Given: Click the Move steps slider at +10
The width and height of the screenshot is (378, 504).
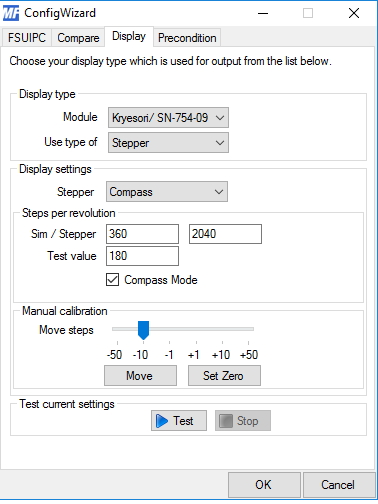Looking at the screenshot, I should point(222,329).
